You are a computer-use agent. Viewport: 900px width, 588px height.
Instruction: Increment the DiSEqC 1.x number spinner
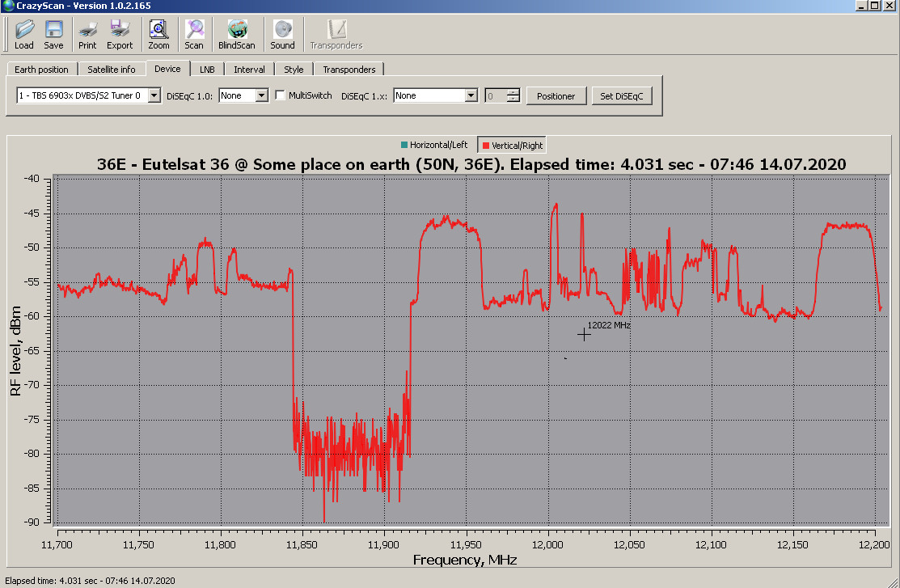coord(513,92)
